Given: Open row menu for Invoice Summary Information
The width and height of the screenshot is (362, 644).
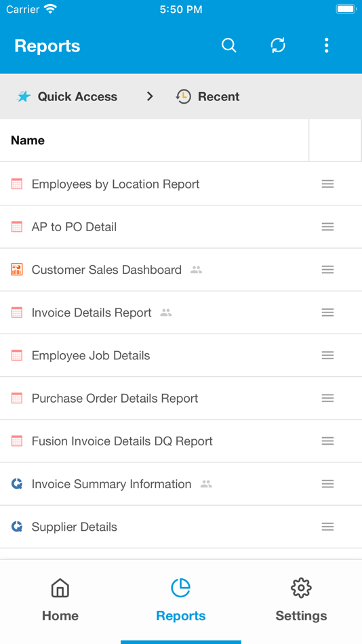Looking at the screenshot, I should 327,484.
